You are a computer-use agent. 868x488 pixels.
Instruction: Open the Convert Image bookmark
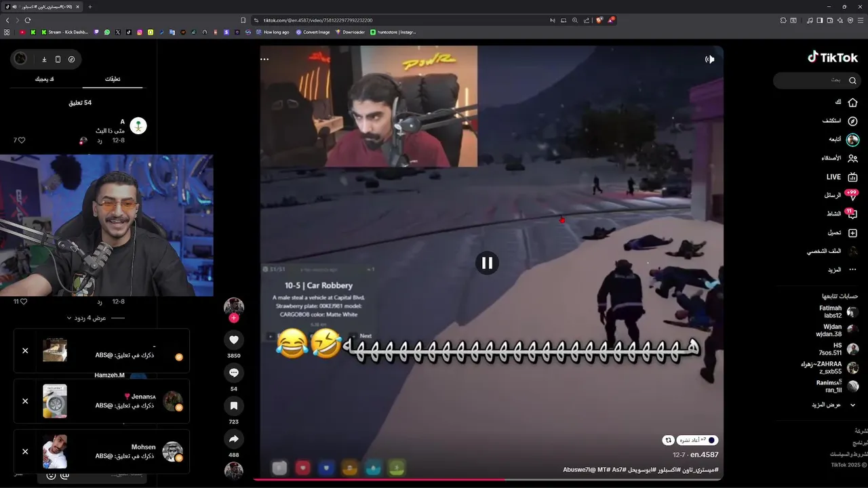tap(313, 32)
